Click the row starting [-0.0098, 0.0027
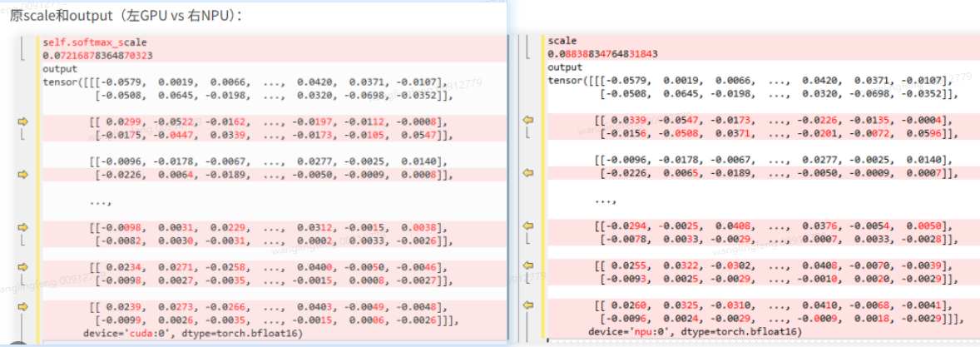980x347 pixels. coord(274,280)
